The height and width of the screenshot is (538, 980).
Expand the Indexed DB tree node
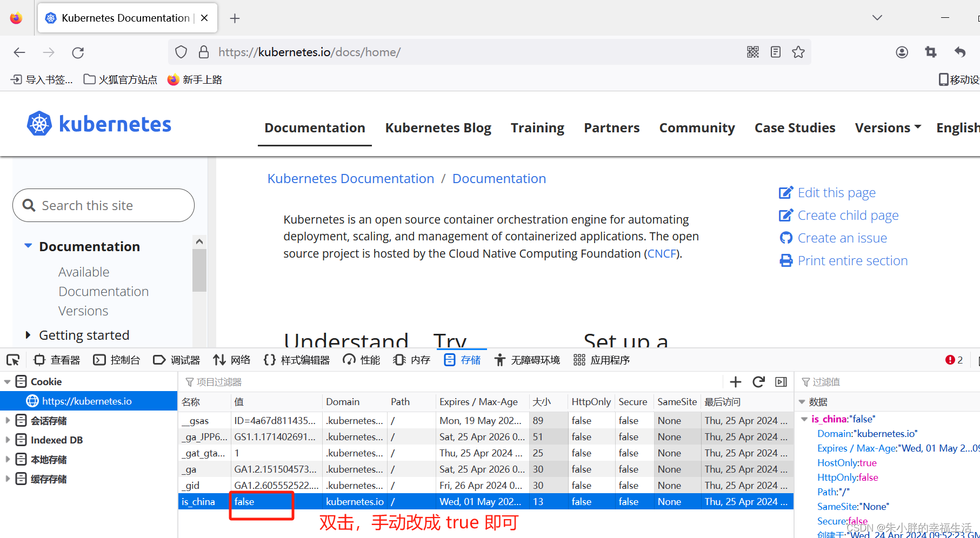[x=8, y=440]
